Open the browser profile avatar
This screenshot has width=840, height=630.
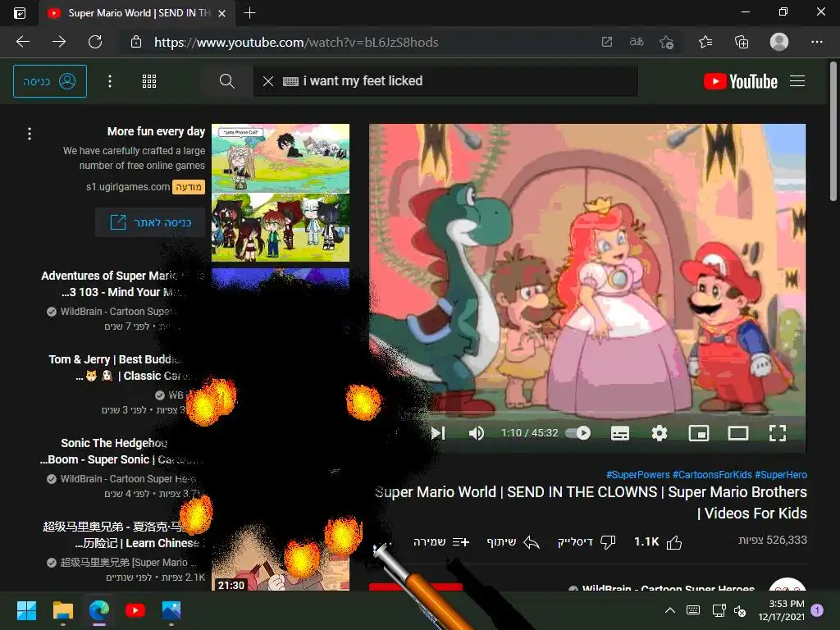pos(779,42)
